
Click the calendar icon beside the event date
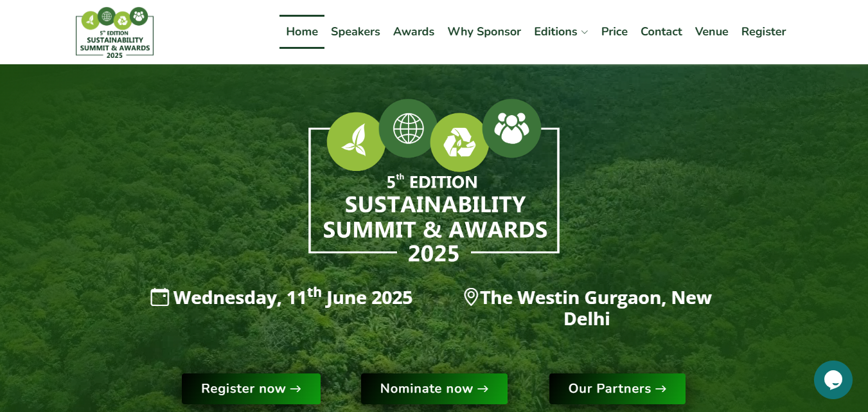(160, 297)
